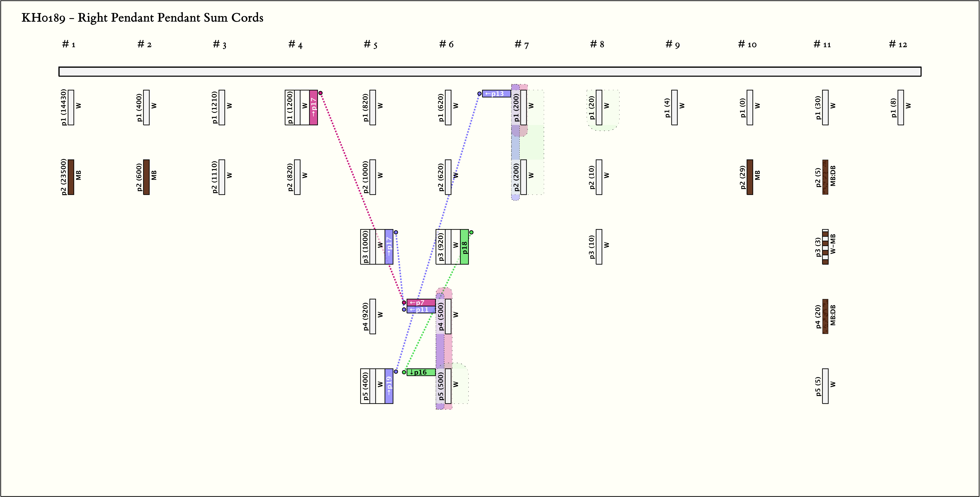Image resolution: width=980 pixels, height=497 pixels.
Task: Click the MB:DB cord p4 (20)
Action: [825, 316]
